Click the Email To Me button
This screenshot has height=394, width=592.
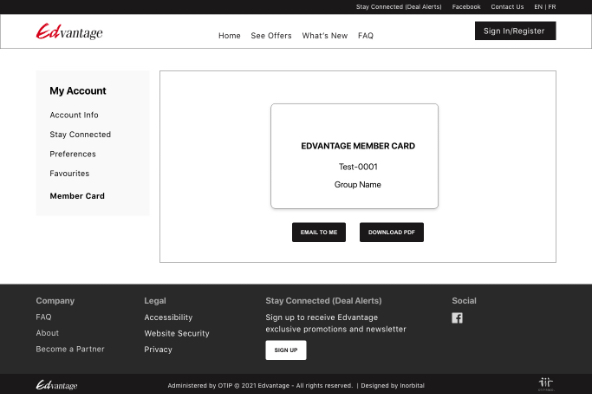tap(319, 232)
